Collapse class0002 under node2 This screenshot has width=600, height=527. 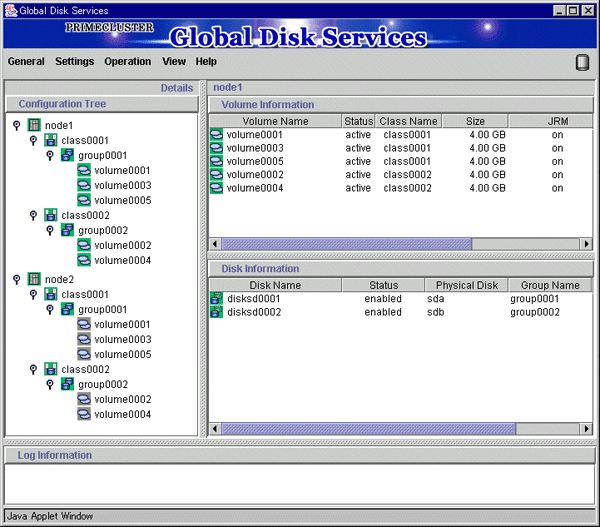pyautogui.click(x=33, y=369)
